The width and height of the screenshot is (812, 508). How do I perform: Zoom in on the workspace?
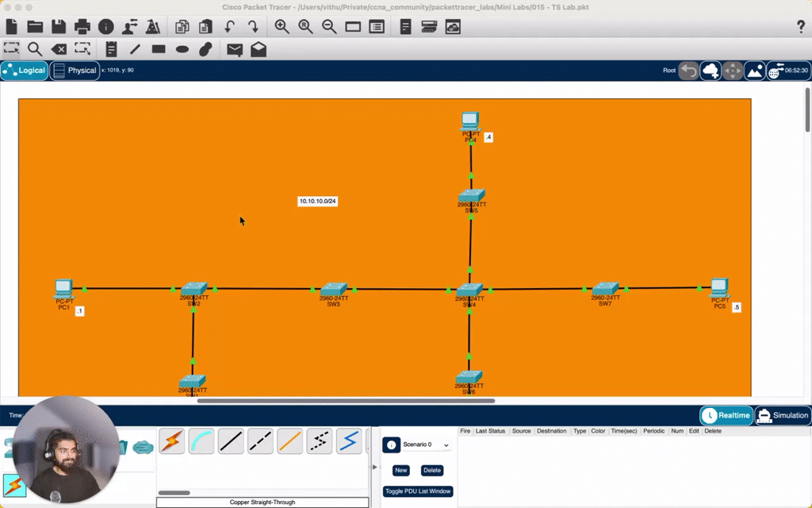(282, 26)
